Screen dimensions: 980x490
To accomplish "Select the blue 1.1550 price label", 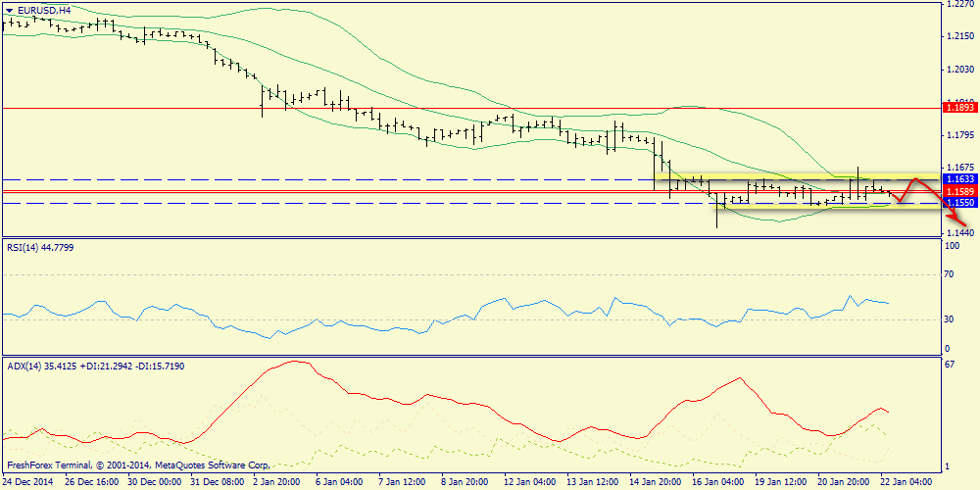I will pos(961,203).
